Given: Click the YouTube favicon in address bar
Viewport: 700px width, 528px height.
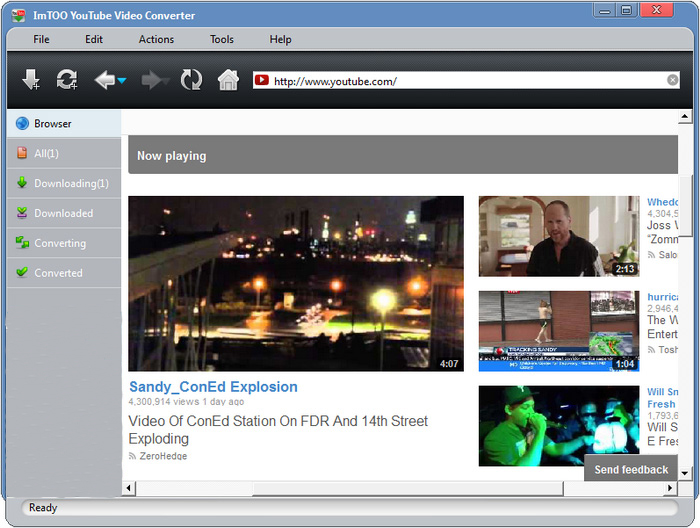Looking at the screenshot, I should (x=262, y=80).
